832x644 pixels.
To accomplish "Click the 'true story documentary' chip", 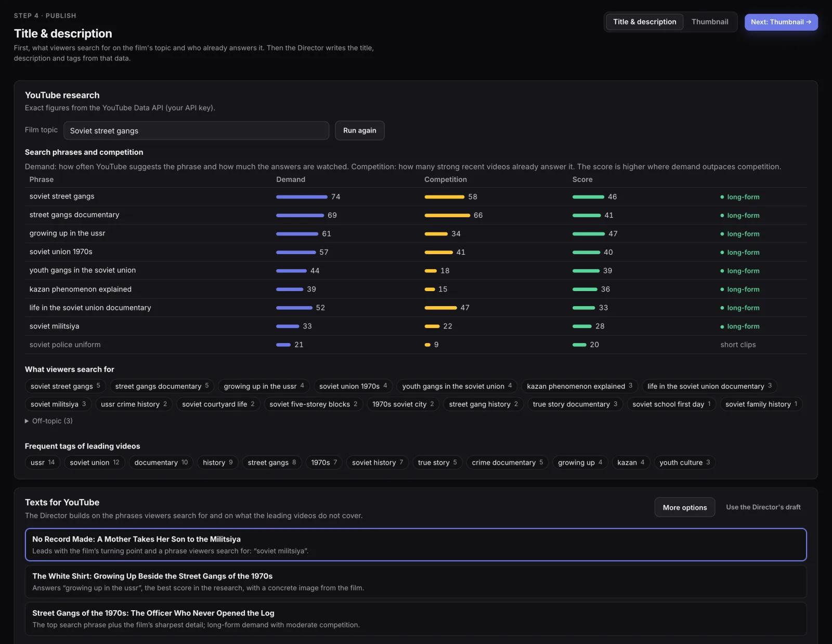I will coord(575,404).
